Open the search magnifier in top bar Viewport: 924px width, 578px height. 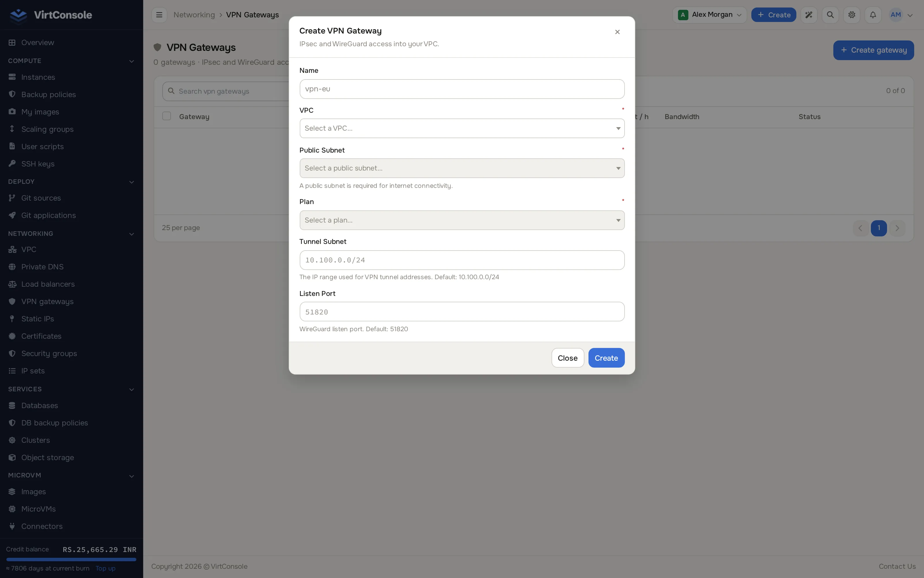(830, 15)
